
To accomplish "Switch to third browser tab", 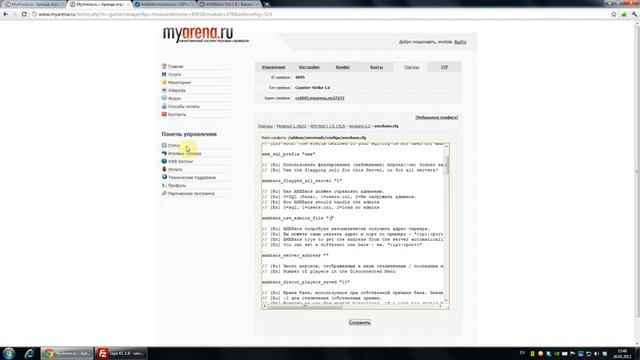I will pyautogui.click(x=165, y=4).
